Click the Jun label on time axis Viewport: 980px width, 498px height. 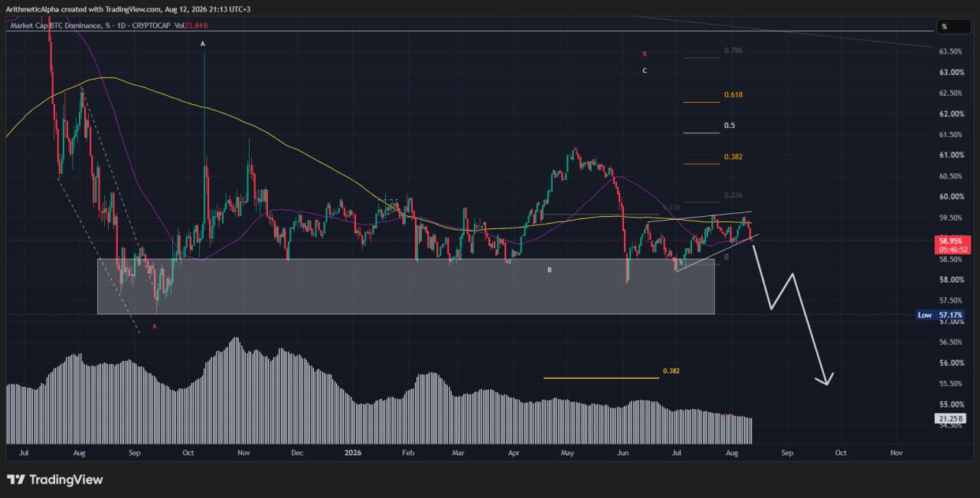(x=623, y=453)
